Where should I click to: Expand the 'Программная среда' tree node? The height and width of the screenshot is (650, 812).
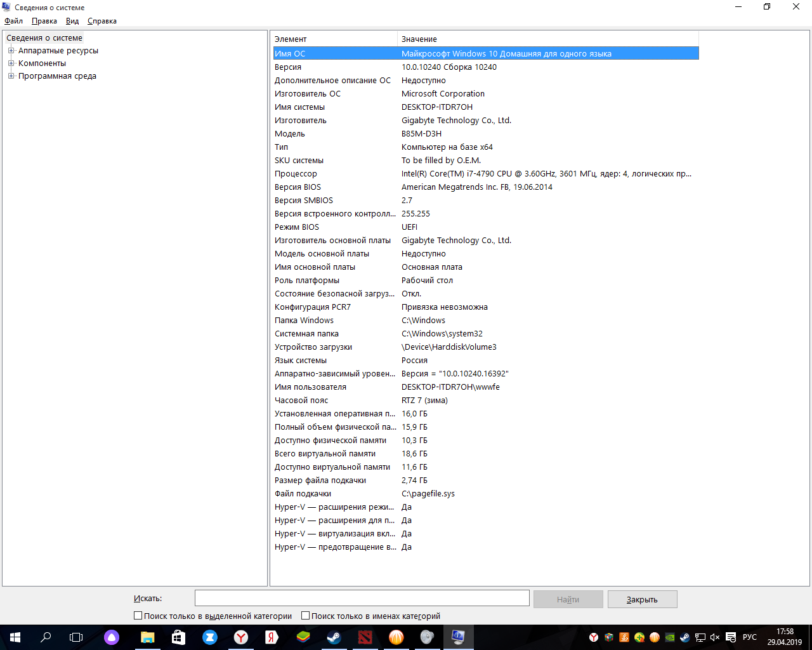(x=11, y=76)
